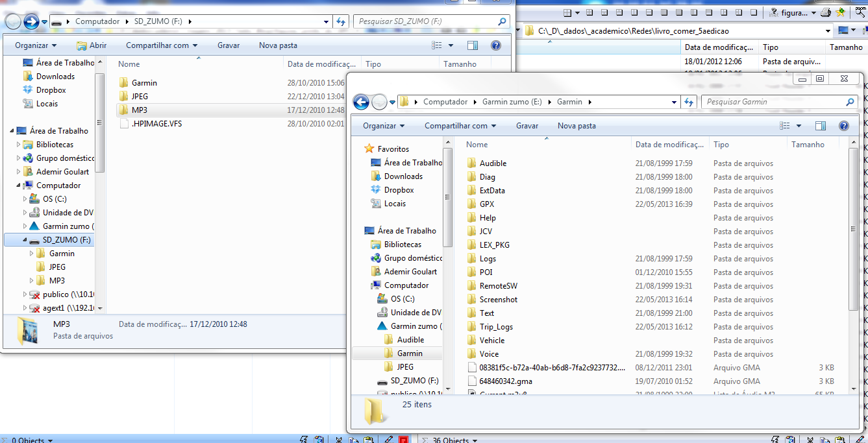The image size is (868, 443).
Task: Open Compartilhar com menu in Garmin window
Action: tap(460, 126)
